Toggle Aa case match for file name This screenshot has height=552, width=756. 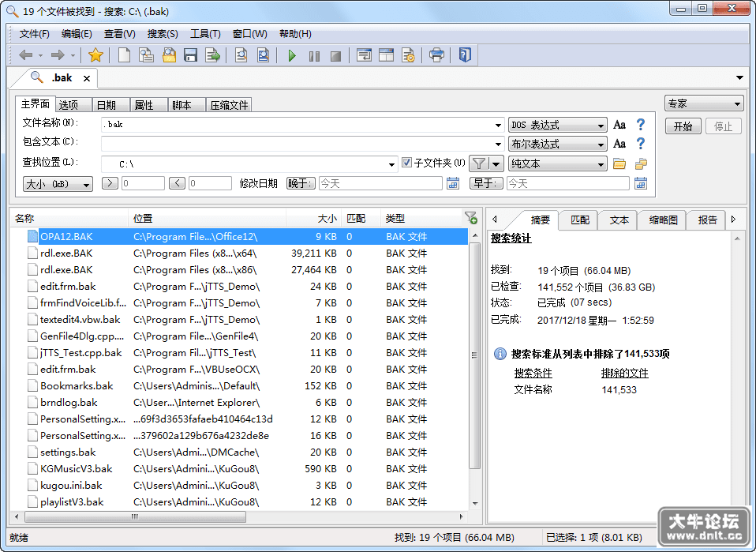point(619,125)
